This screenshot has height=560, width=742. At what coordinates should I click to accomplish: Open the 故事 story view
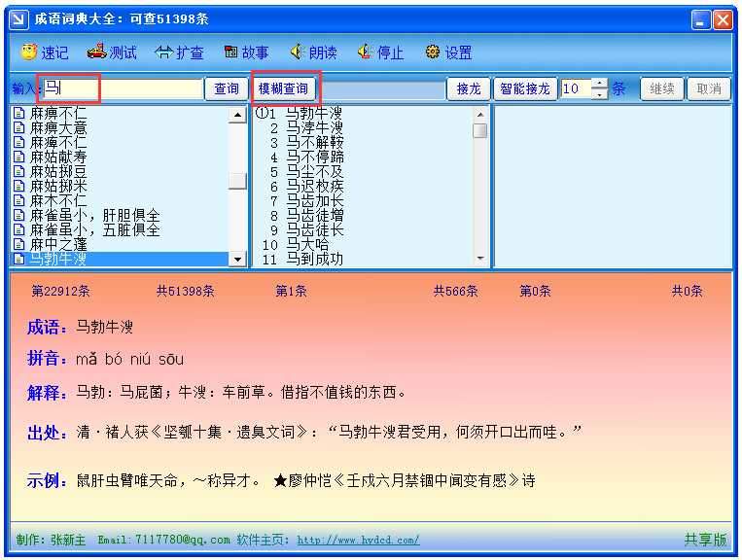pos(247,52)
